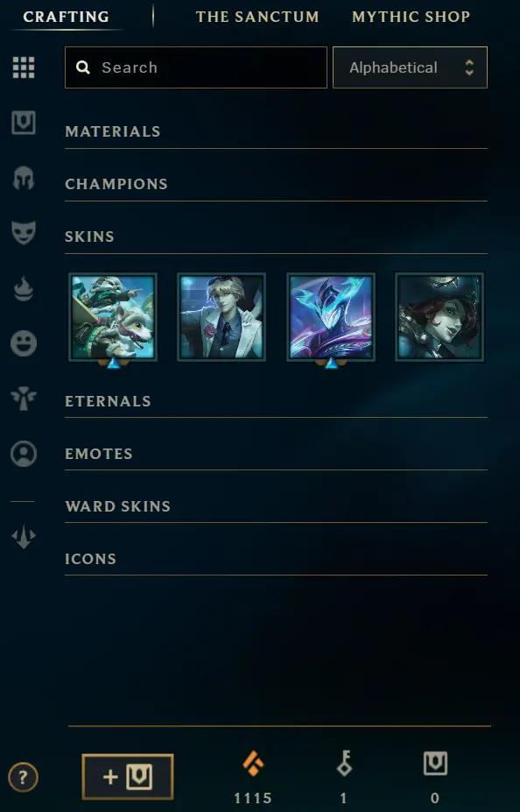This screenshot has width=520, height=812.
Task: Filter loot by emotes smiley icon
Action: tap(24, 343)
